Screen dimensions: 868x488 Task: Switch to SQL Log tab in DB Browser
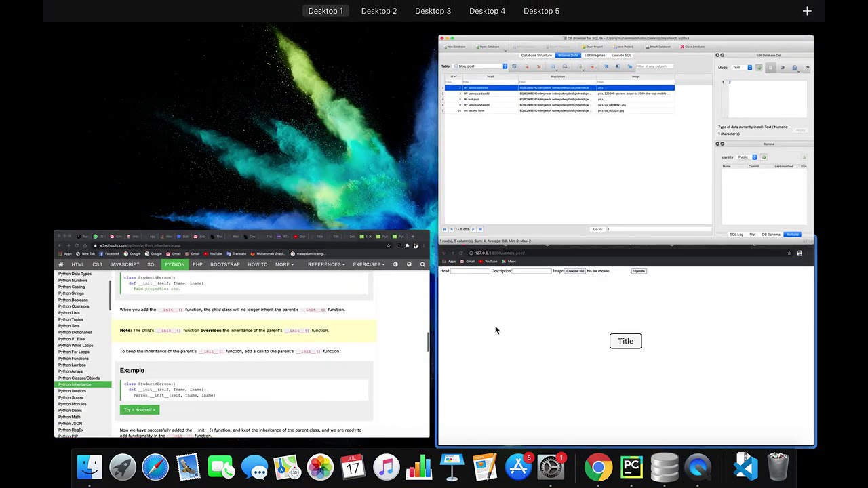pos(736,235)
